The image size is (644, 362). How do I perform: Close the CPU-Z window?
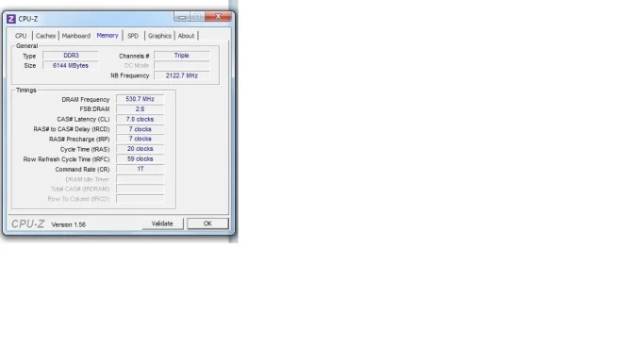coord(218,16)
